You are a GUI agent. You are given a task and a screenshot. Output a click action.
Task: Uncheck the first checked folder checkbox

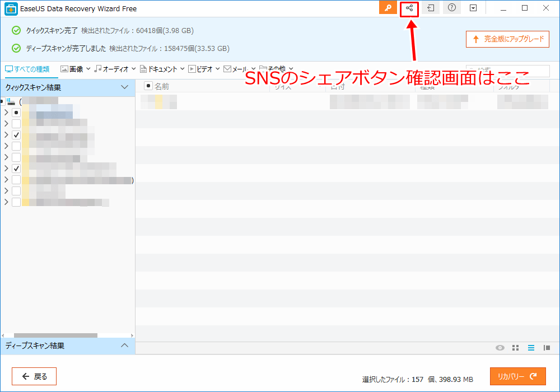point(16,135)
